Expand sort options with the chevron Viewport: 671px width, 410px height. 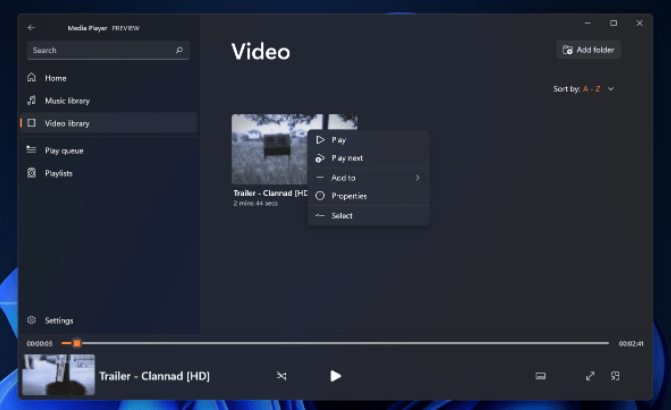[x=611, y=89]
